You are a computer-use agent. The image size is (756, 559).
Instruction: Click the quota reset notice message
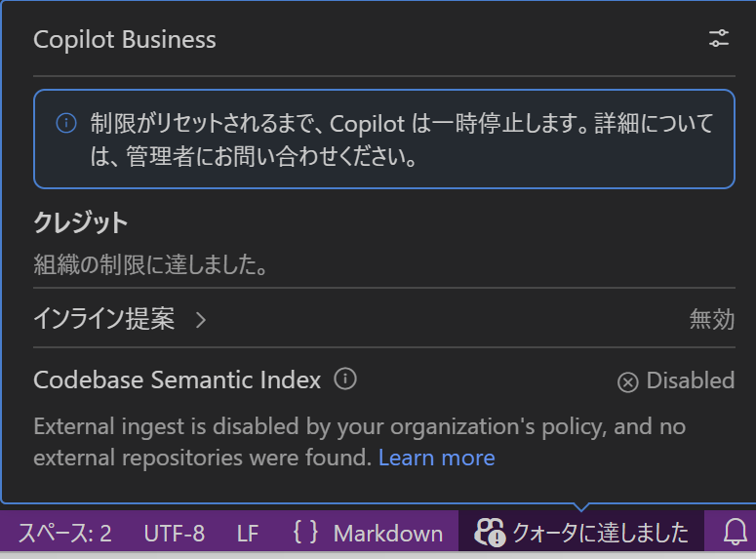(402, 140)
